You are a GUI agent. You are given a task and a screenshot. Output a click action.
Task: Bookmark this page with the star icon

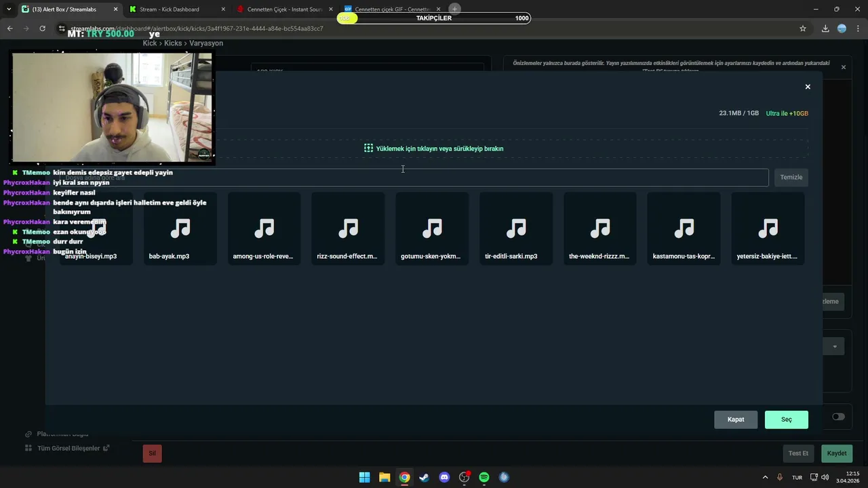(x=803, y=28)
